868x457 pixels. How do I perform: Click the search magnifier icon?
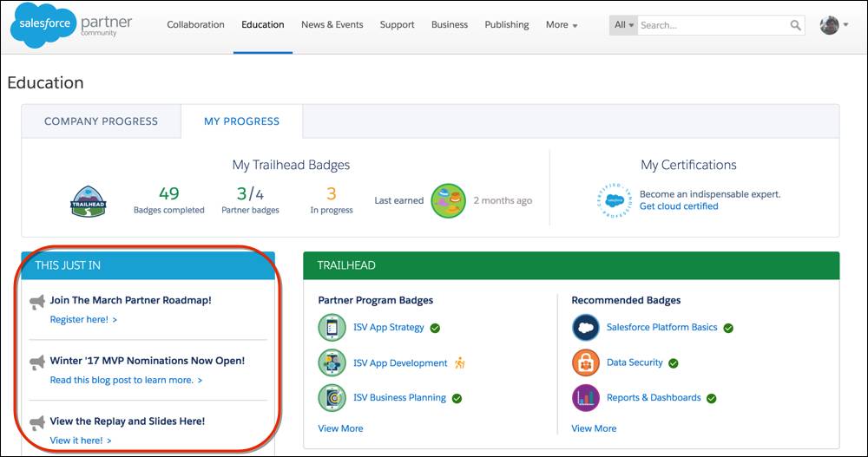click(795, 25)
